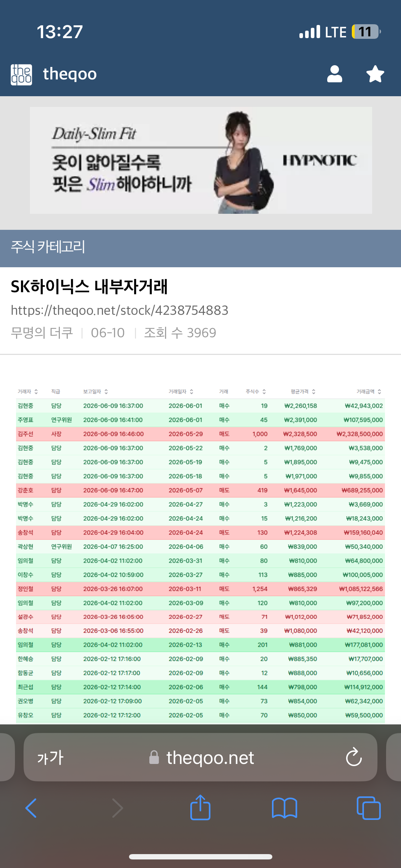Open the post URL link
The width and height of the screenshot is (401, 868).
(119, 310)
